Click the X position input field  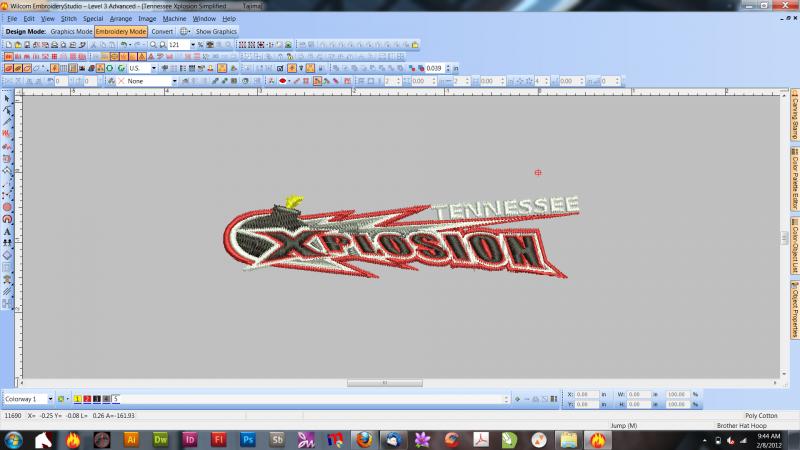pyautogui.click(x=587, y=394)
